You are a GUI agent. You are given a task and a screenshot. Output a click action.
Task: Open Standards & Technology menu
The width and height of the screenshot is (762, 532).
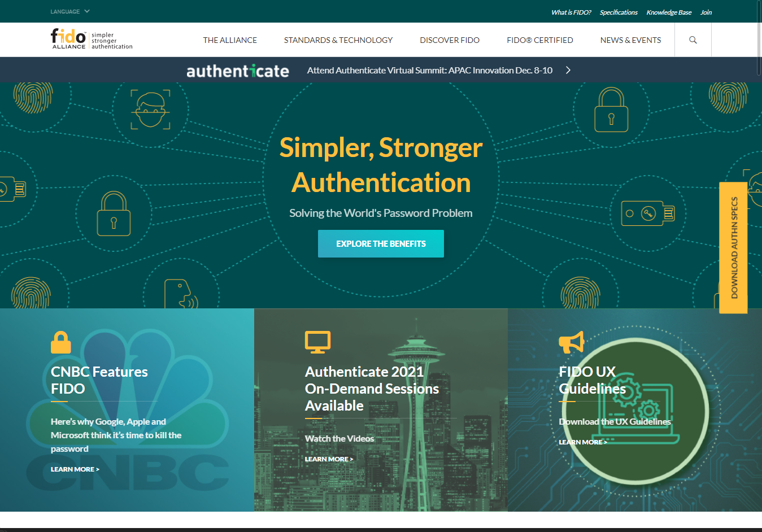338,40
